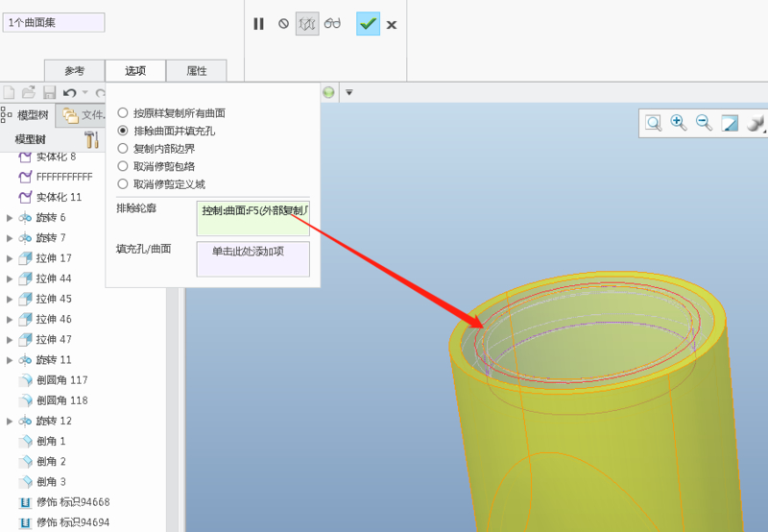Click the zoom out magnifier icon
Screen dimensions: 768x532
[704, 123]
